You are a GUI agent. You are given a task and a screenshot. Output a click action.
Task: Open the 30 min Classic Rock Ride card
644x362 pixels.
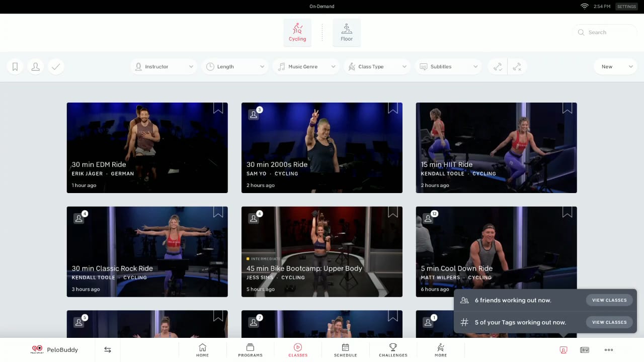point(147,251)
